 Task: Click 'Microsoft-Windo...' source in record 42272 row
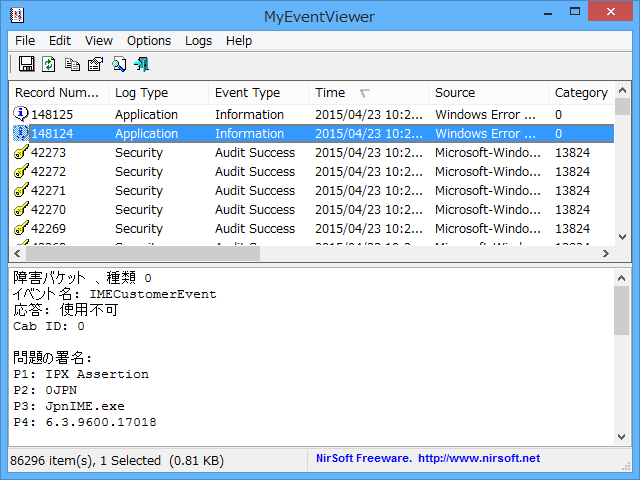pos(488,171)
